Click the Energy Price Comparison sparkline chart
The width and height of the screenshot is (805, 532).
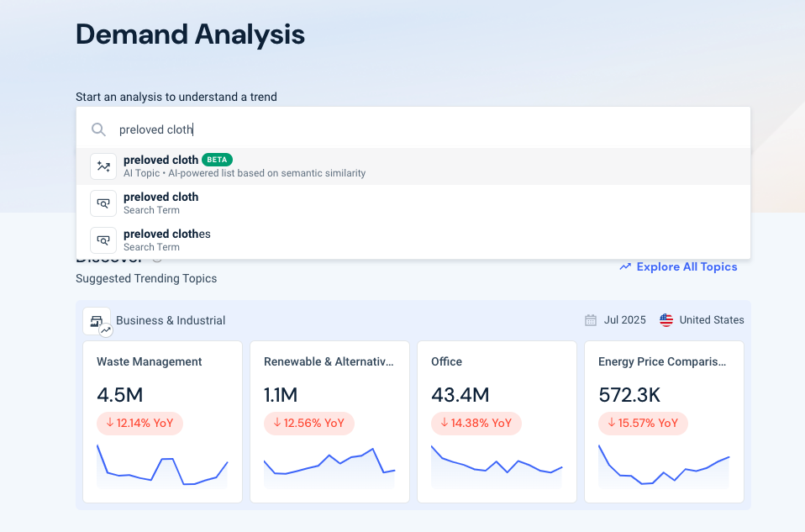(x=664, y=465)
